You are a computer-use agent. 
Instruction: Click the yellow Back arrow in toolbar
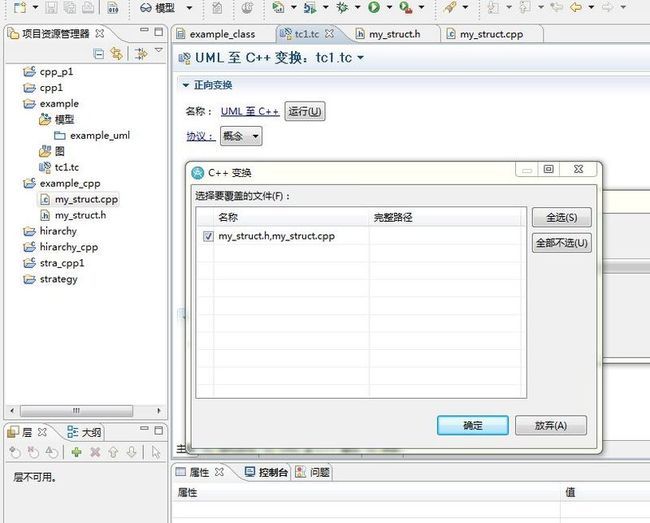pos(575,7)
